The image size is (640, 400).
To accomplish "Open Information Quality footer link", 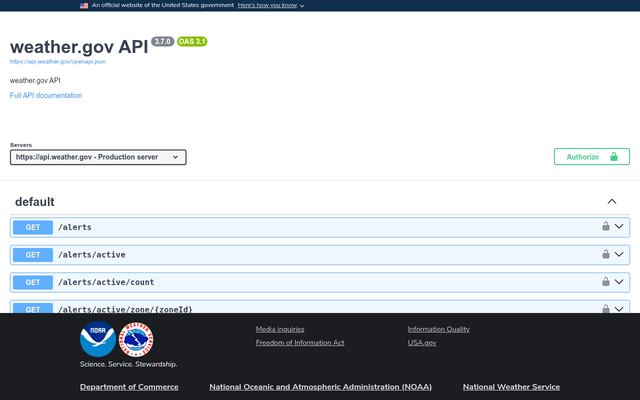I will point(439,329).
